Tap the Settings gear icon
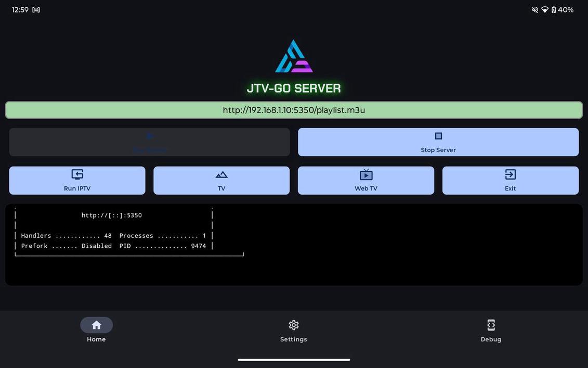588x368 pixels. click(294, 325)
